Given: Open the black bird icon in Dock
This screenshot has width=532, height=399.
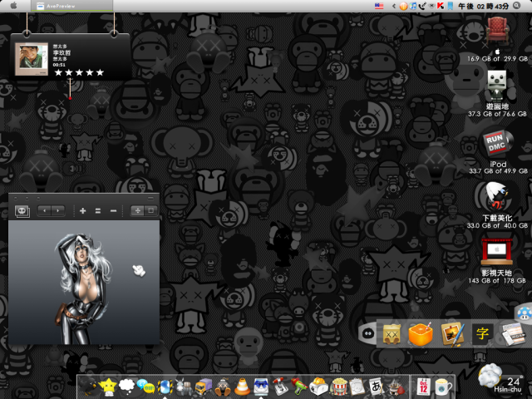Looking at the screenshot, I should coord(87,387).
